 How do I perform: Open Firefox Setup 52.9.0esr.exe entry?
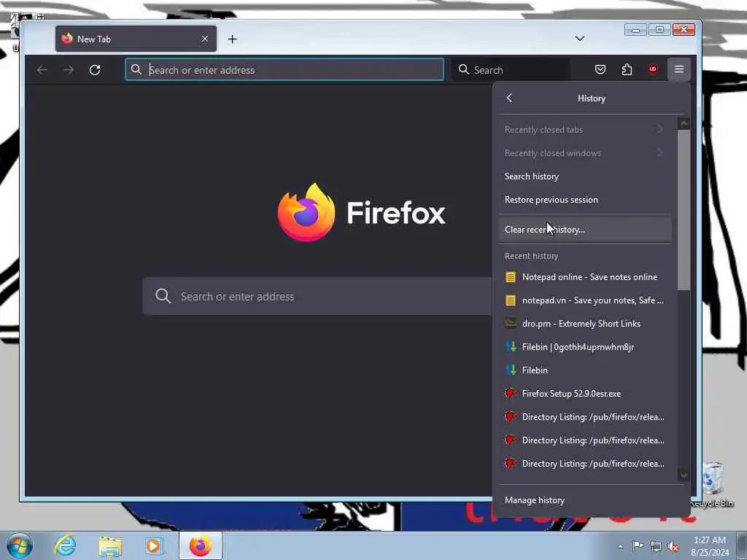tap(585, 393)
